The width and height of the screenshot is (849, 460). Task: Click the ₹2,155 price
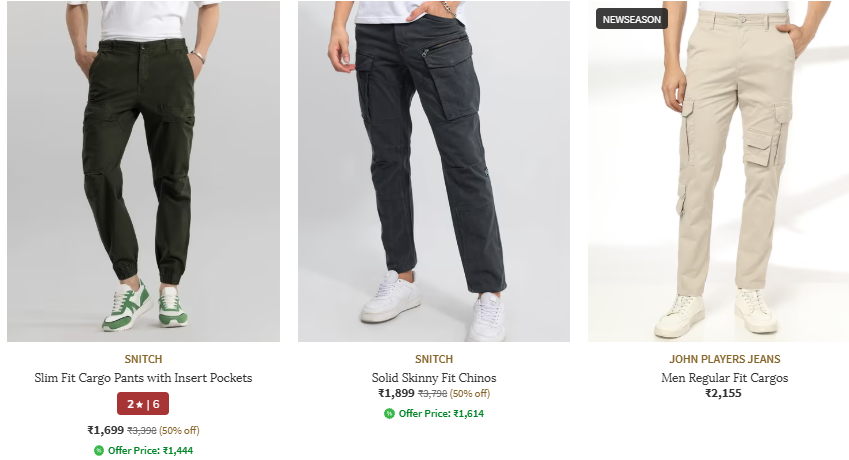pos(724,393)
